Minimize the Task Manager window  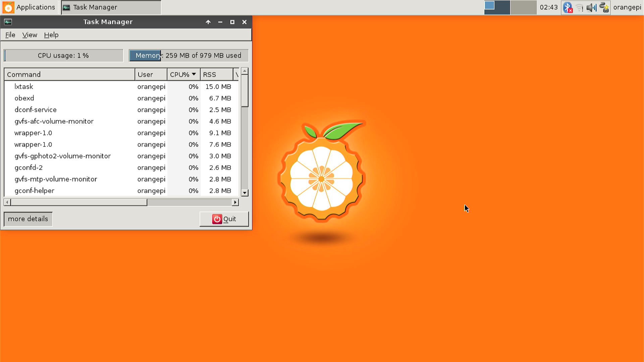point(220,22)
